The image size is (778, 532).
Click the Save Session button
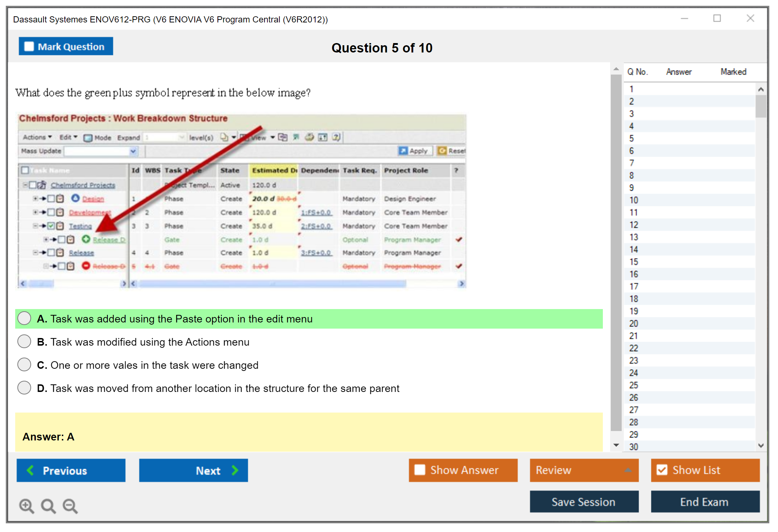584,502
